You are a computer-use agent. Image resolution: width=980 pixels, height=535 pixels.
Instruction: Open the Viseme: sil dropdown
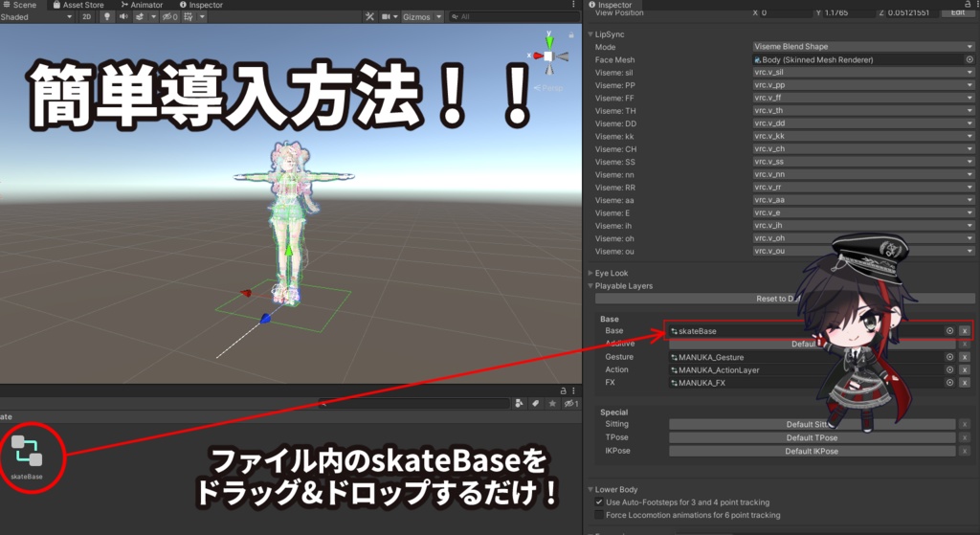[x=863, y=73]
